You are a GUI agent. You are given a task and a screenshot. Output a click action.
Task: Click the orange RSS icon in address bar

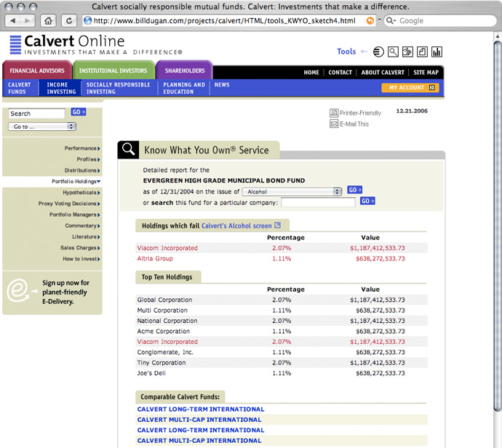coord(370,21)
